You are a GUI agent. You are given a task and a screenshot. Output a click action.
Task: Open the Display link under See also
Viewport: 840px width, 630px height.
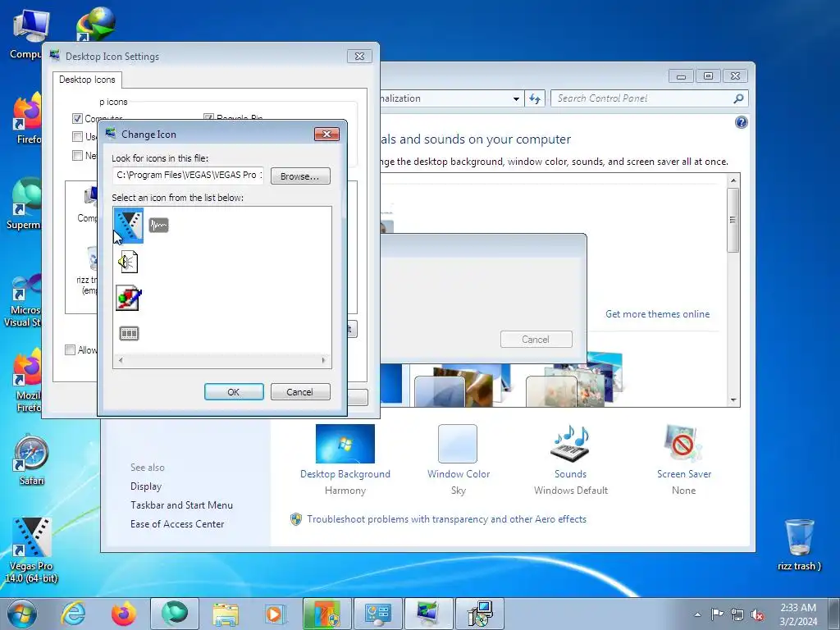coord(146,486)
